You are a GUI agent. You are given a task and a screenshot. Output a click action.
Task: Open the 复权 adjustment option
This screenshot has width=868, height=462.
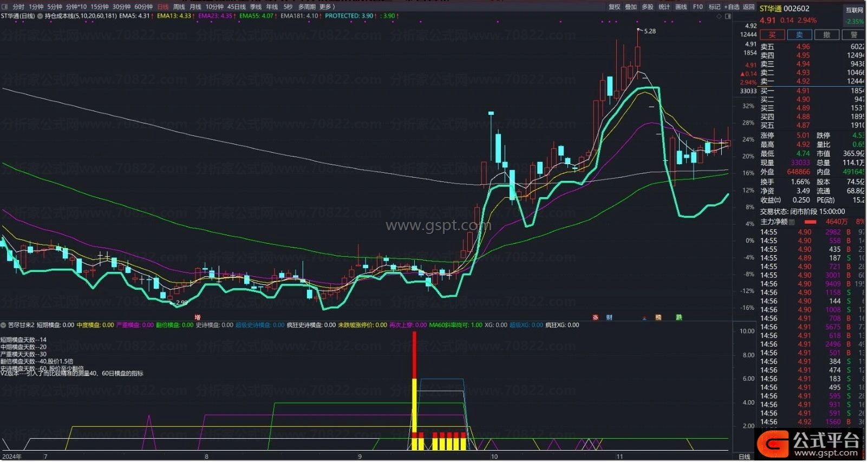tap(615, 7)
